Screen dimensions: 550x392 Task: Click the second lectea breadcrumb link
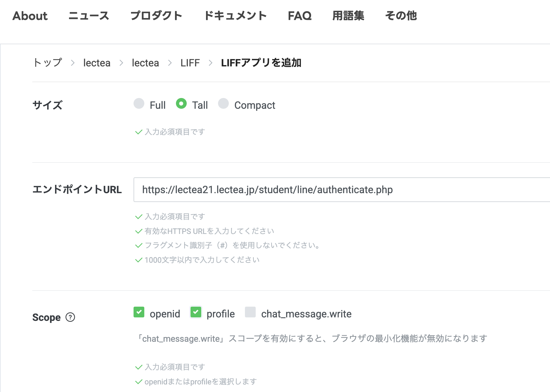145,63
